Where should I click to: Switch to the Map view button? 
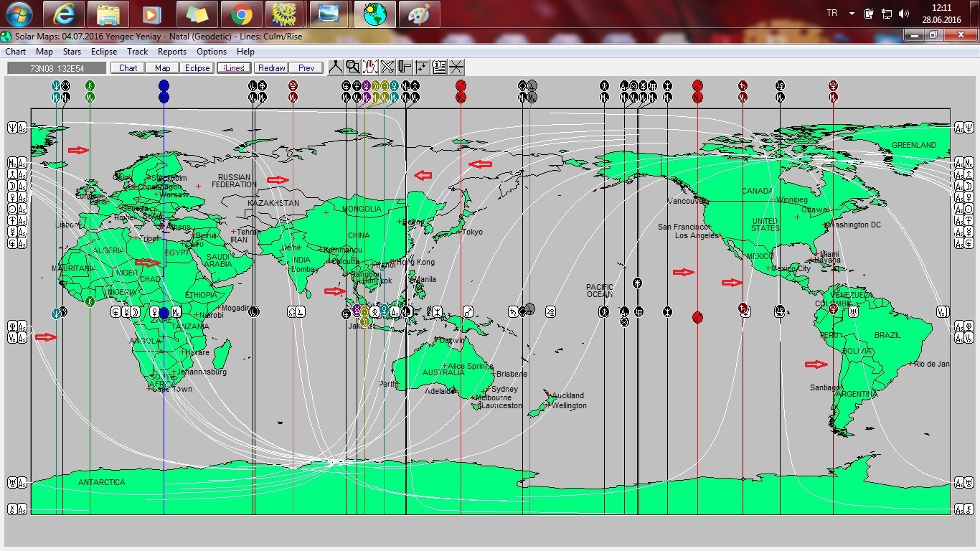[x=163, y=68]
